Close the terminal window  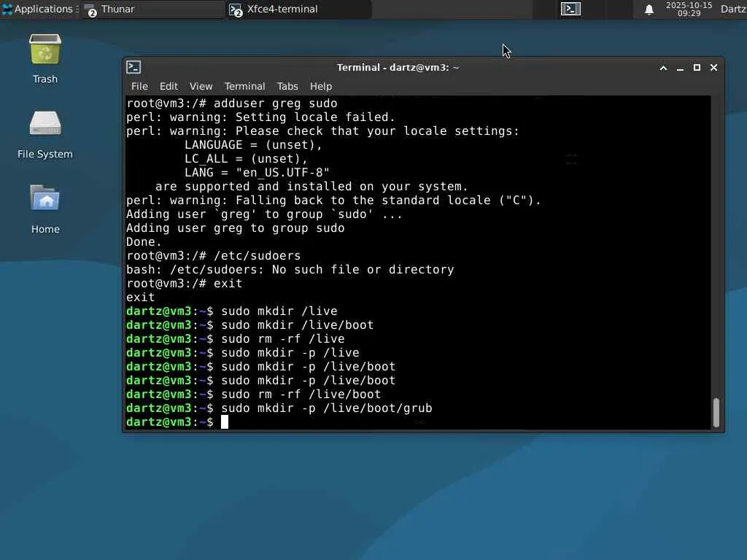click(713, 68)
